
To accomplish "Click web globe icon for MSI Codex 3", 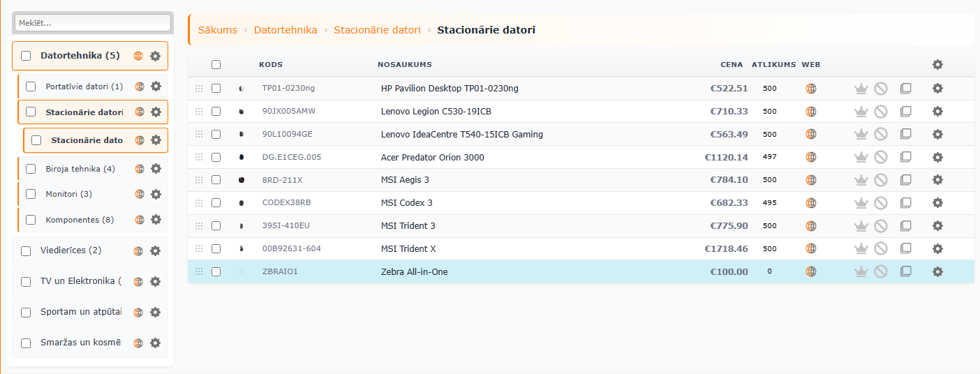I will 810,203.
